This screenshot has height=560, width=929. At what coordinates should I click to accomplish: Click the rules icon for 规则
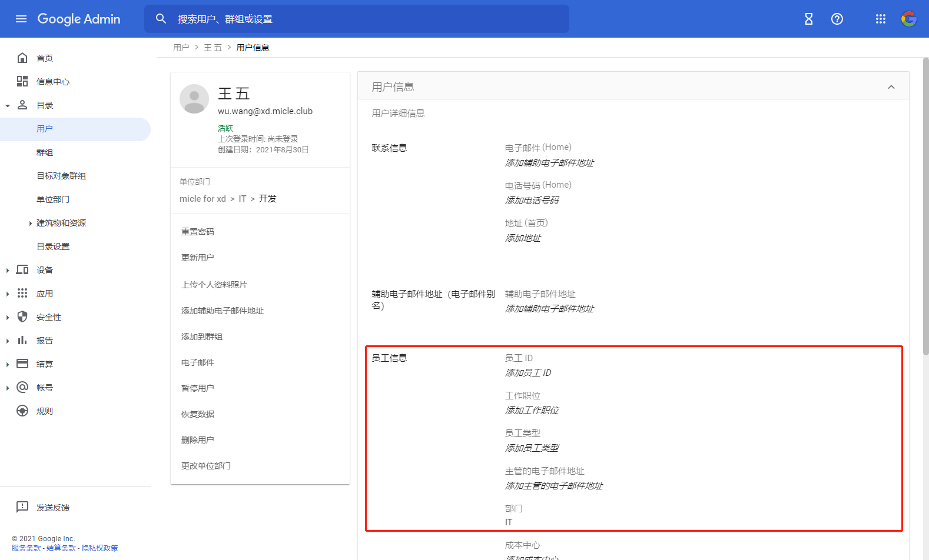pos(22,411)
